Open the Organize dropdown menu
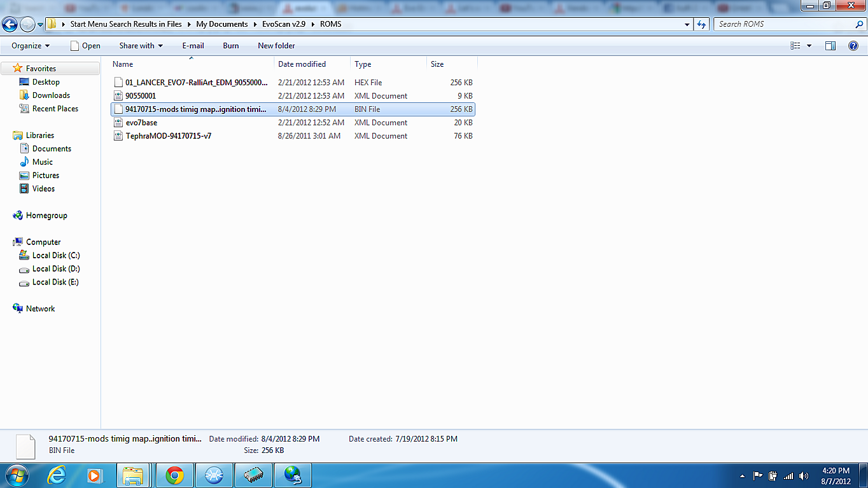Image resolution: width=868 pixels, height=488 pixels. [30, 46]
